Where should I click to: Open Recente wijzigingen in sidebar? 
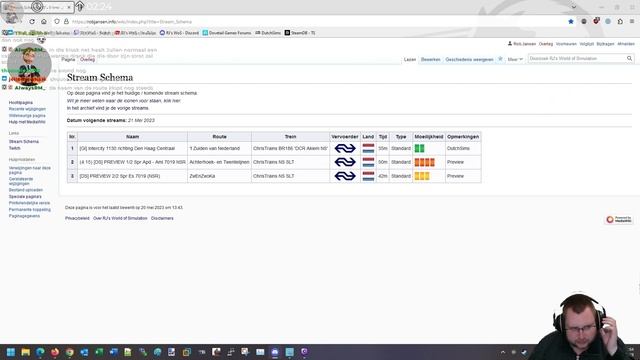point(27,109)
